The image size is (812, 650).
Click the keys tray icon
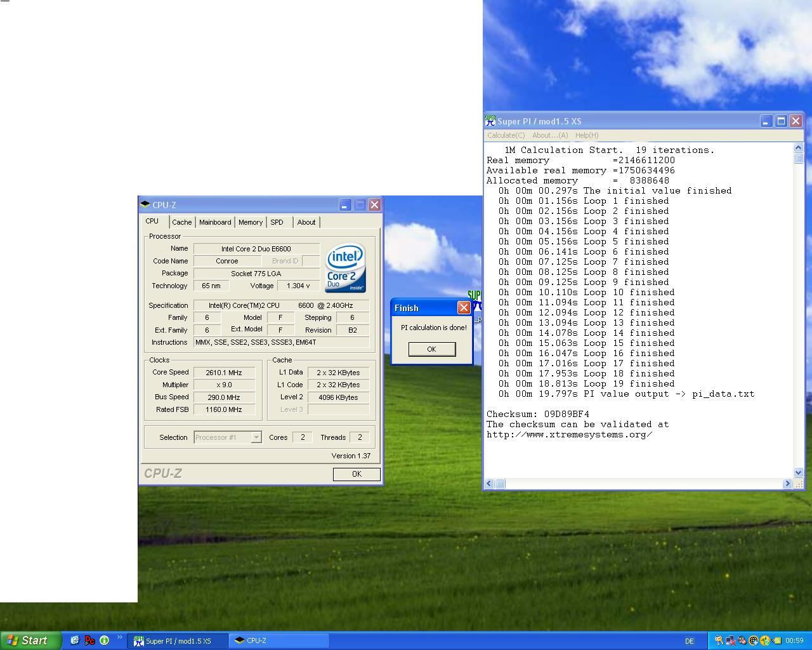(719, 640)
